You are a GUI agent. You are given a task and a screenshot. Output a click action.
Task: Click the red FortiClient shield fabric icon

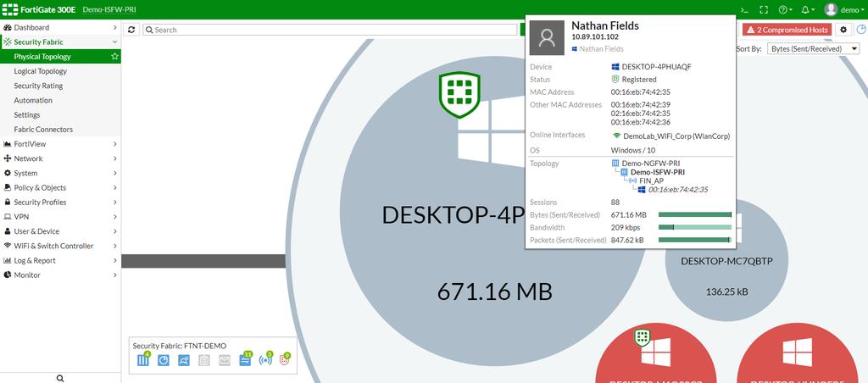[x=286, y=360]
